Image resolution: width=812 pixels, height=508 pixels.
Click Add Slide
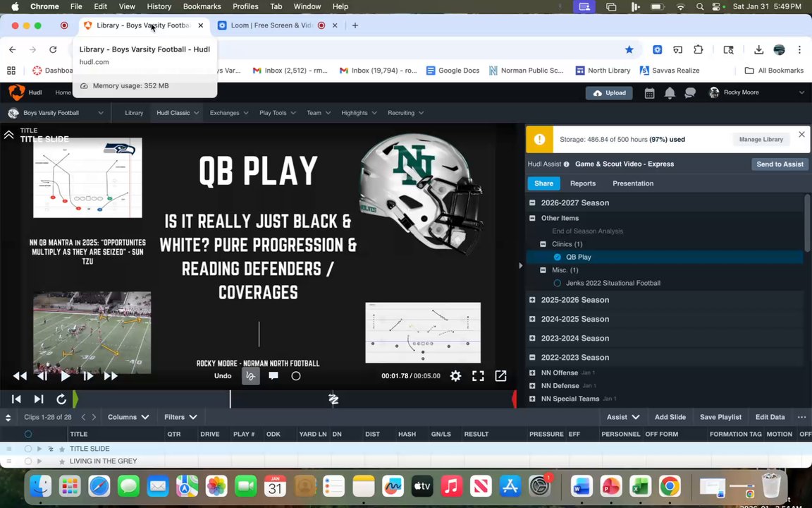[670, 417]
